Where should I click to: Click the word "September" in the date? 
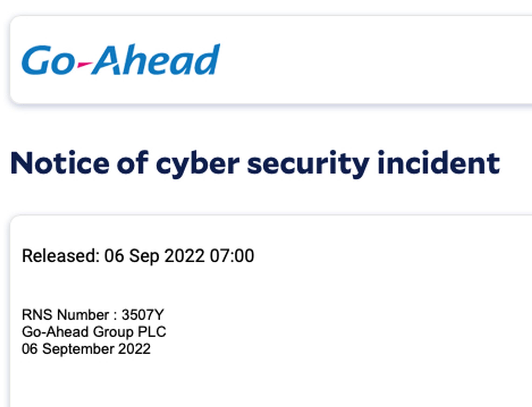pos(78,349)
